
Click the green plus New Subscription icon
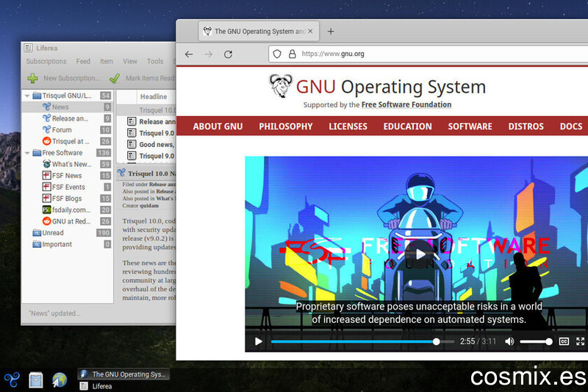point(32,78)
